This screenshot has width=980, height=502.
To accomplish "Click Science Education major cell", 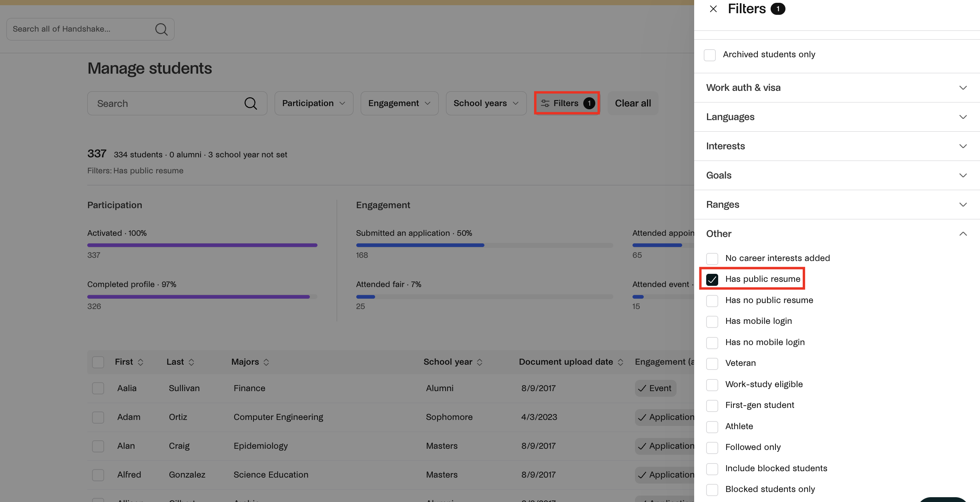I will tap(271, 475).
